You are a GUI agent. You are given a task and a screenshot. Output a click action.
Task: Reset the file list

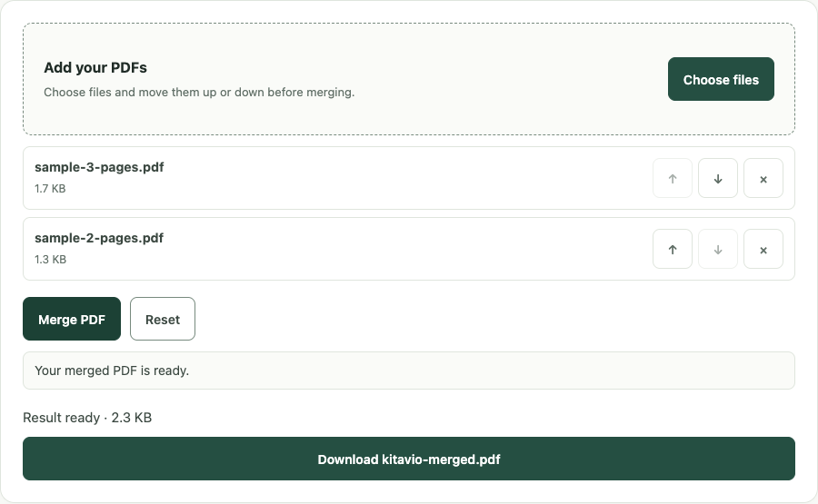(163, 319)
